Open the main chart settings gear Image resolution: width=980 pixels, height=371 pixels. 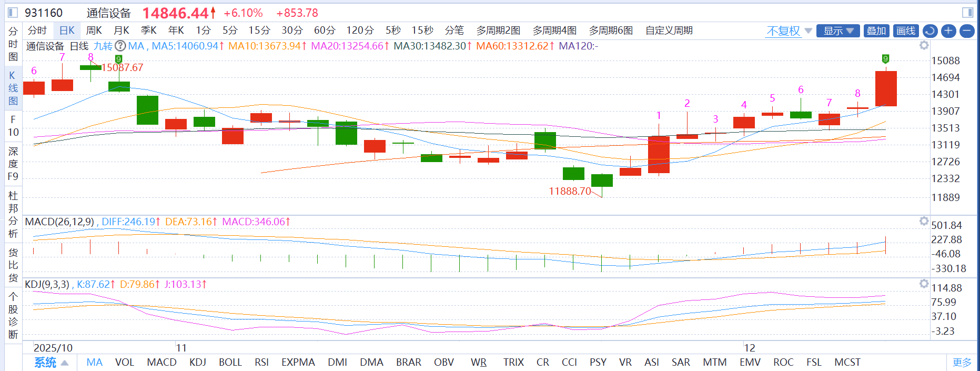click(x=924, y=45)
